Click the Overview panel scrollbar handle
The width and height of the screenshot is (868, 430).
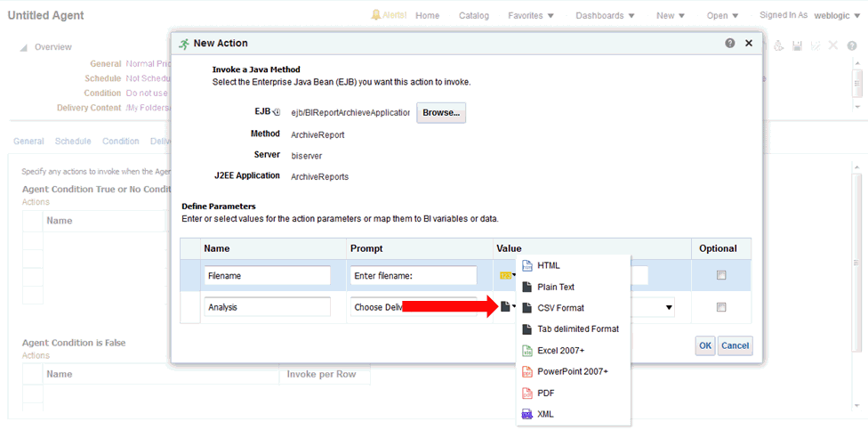pyautogui.click(x=857, y=83)
